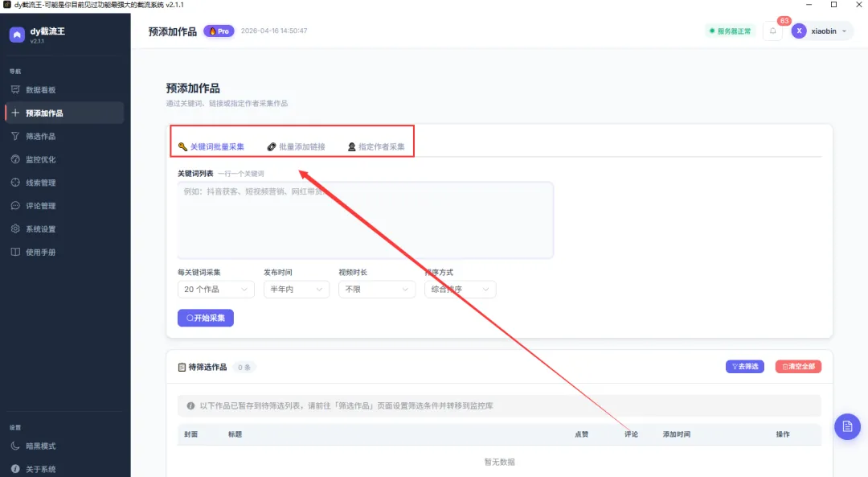This screenshot has width=868, height=477.
Task: Click the floating document button
Action: tap(848, 426)
